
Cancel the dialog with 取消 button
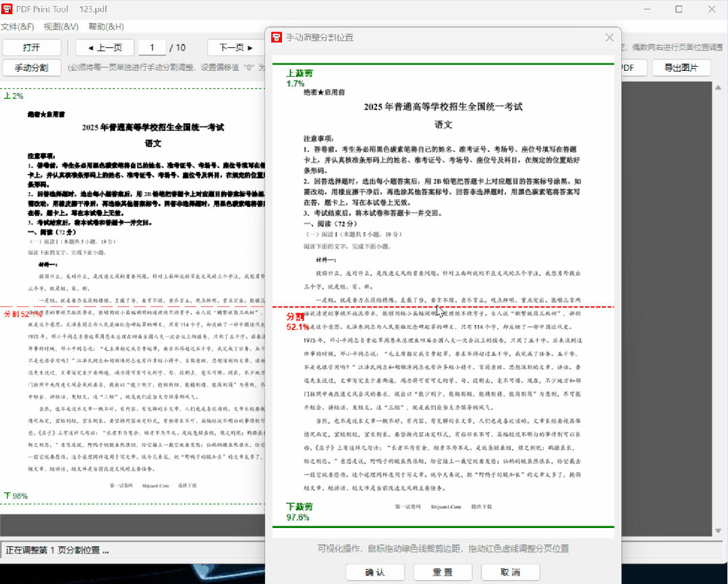tap(510, 572)
